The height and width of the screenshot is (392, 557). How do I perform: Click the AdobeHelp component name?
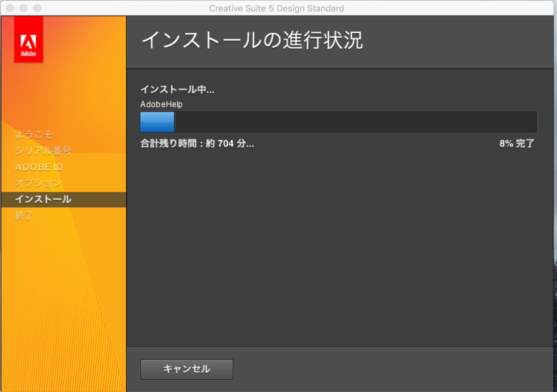pyautogui.click(x=161, y=104)
